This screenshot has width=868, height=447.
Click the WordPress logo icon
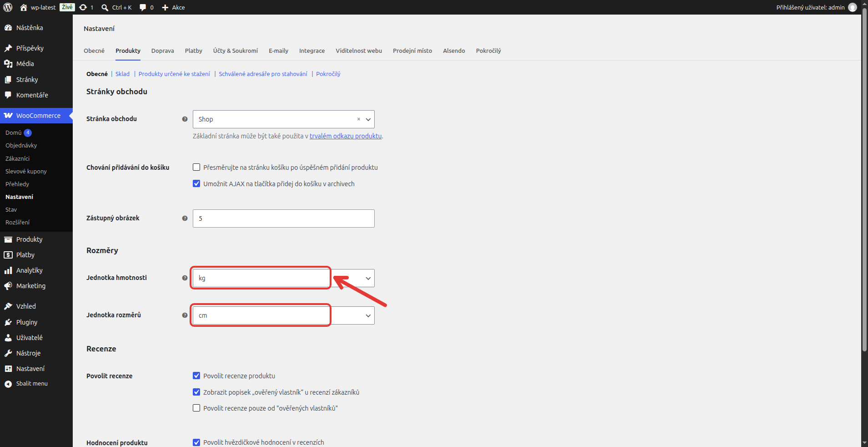point(8,7)
